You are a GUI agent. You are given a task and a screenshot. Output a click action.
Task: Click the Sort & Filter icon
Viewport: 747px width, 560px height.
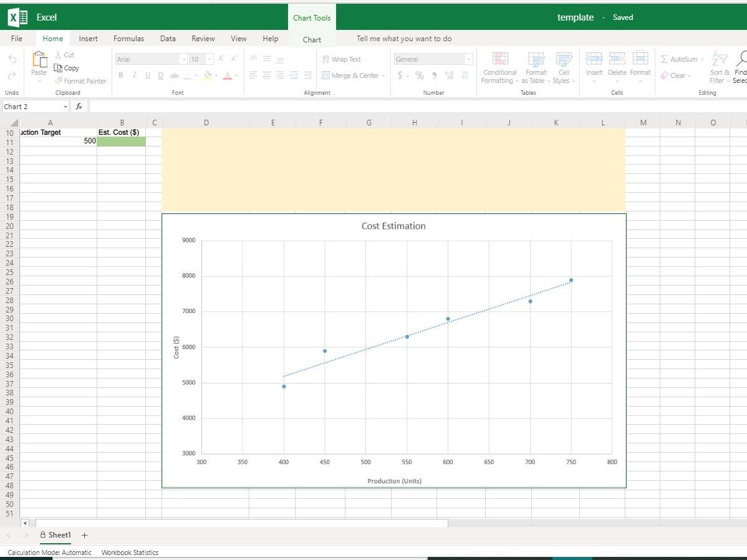click(x=719, y=69)
